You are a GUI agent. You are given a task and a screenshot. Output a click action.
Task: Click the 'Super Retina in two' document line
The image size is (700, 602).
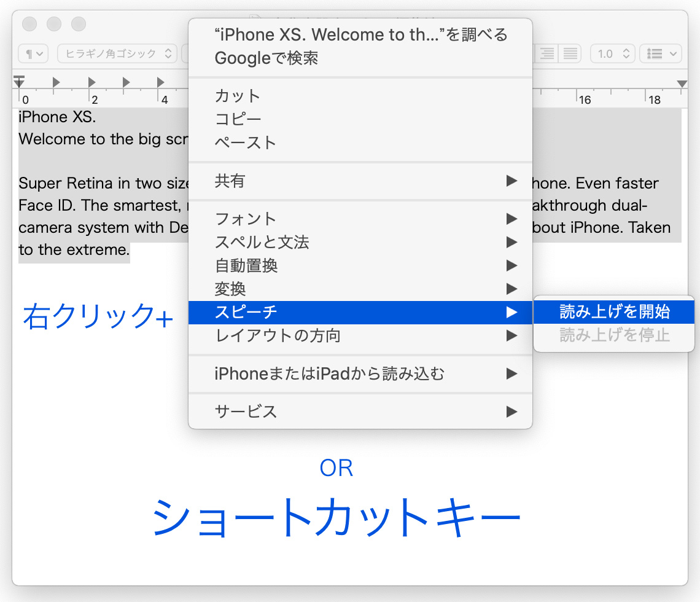(x=103, y=184)
